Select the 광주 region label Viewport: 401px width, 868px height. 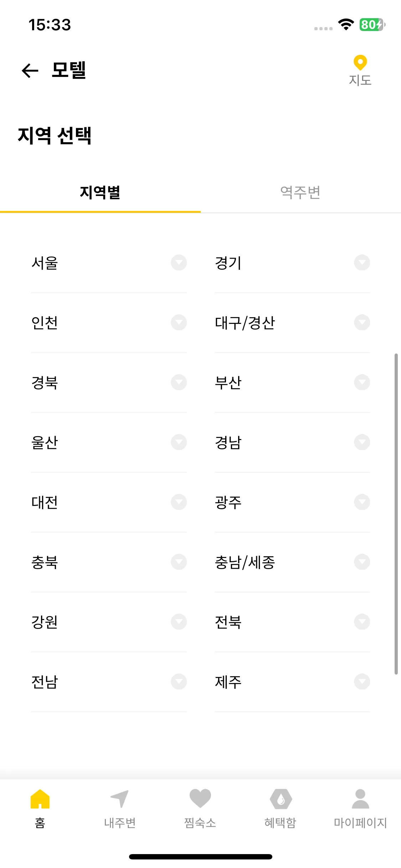coord(228,502)
